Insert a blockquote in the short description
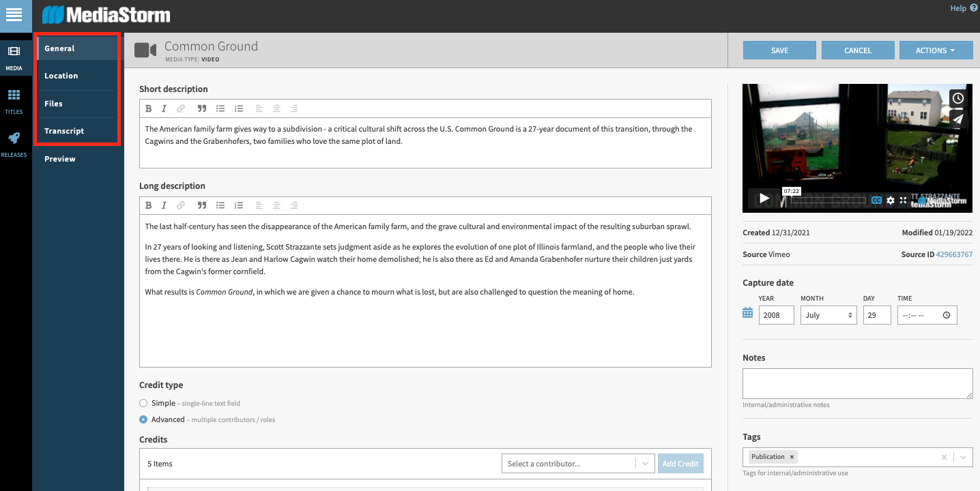The height and width of the screenshot is (491, 980). click(201, 108)
